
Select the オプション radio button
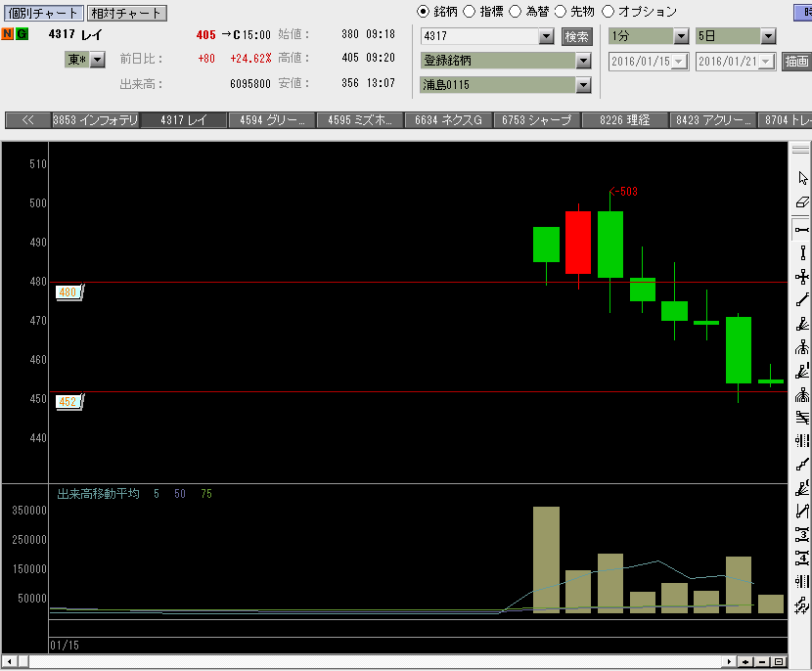(608, 12)
